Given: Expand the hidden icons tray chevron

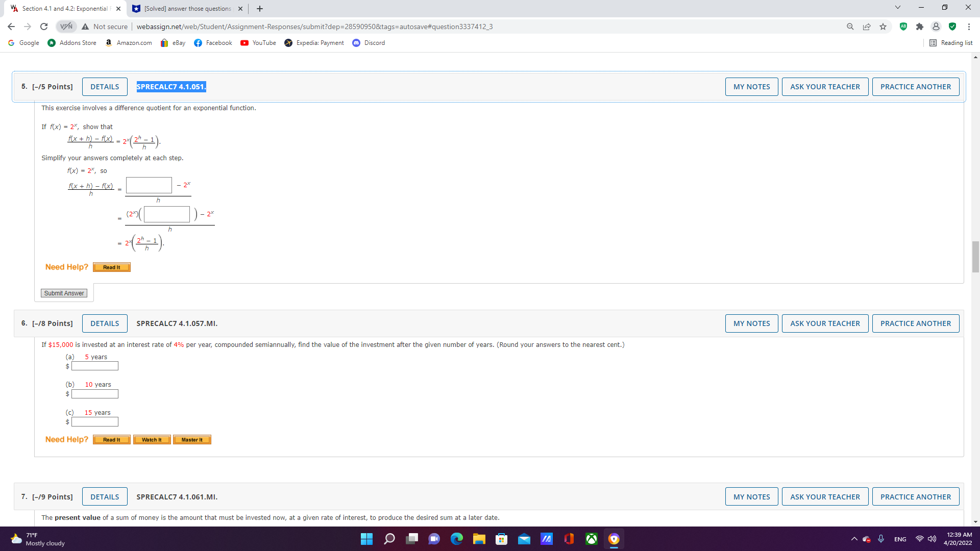Looking at the screenshot, I should pos(854,539).
